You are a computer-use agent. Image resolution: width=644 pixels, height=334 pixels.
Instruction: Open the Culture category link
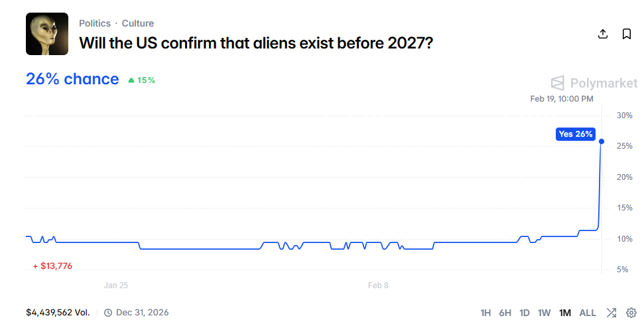pyautogui.click(x=138, y=23)
